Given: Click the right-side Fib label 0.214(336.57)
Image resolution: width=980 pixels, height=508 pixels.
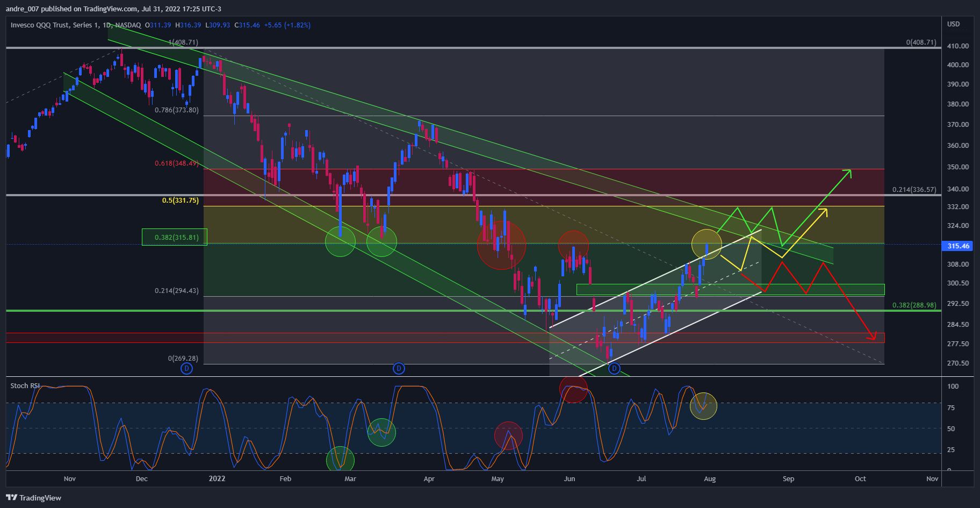Looking at the screenshot, I should 914,190.
